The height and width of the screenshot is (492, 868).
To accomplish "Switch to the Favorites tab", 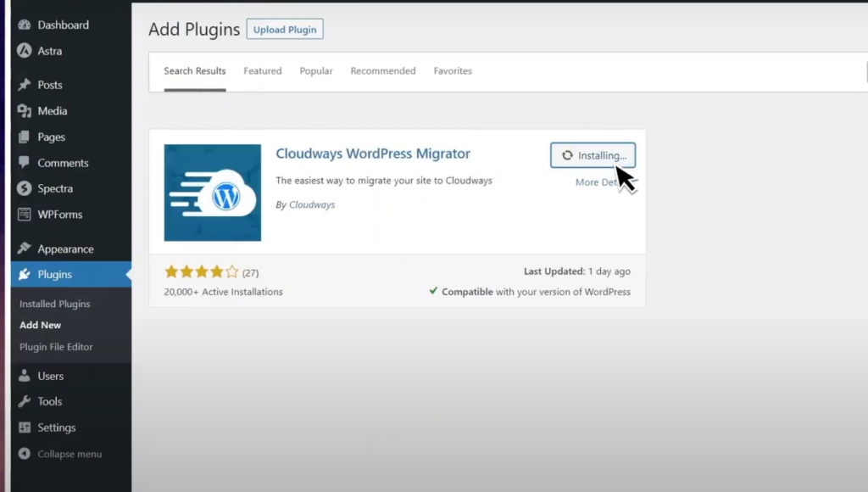I will point(453,71).
